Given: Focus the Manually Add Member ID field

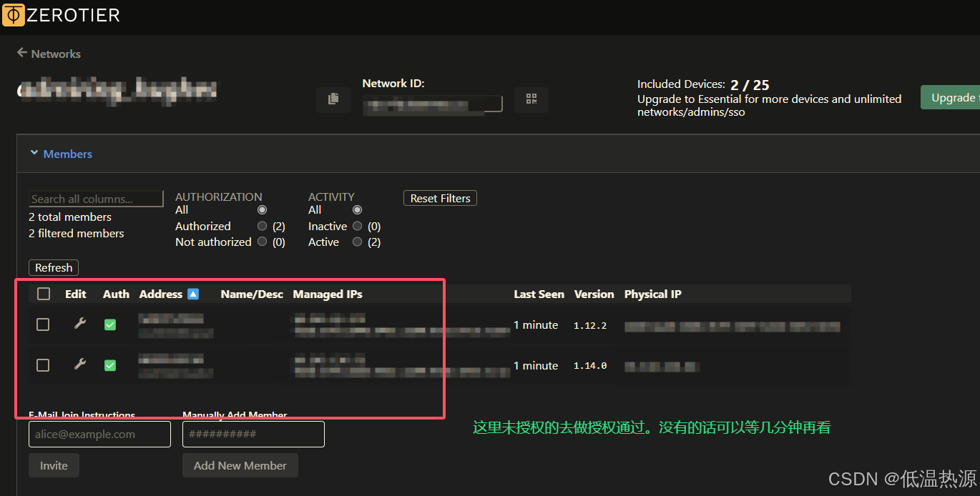Looking at the screenshot, I should tap(253, 434).
